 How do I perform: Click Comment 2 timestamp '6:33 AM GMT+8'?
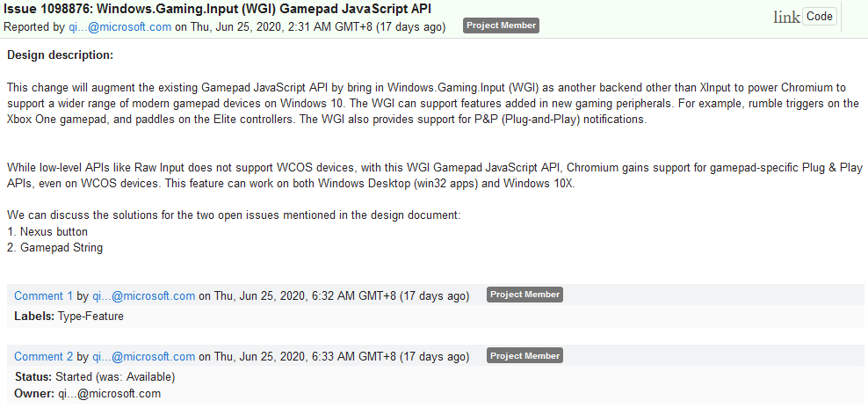tap(354, 356)
